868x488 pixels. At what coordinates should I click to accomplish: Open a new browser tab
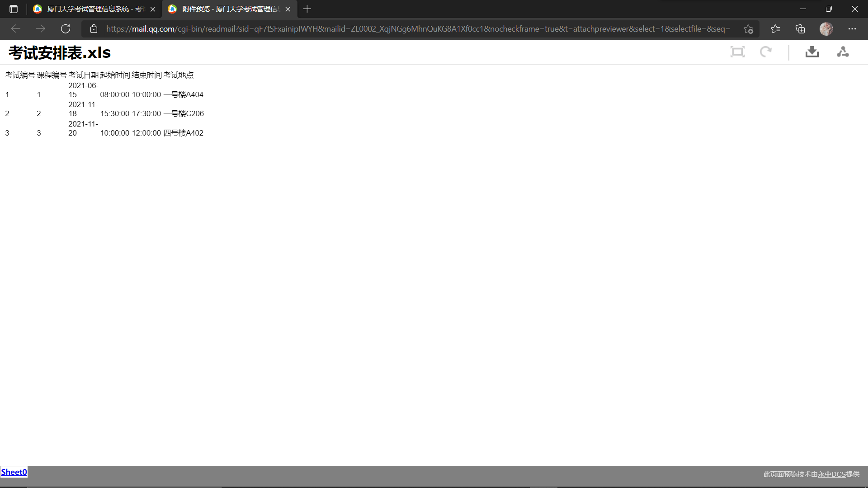click(307, 9)
